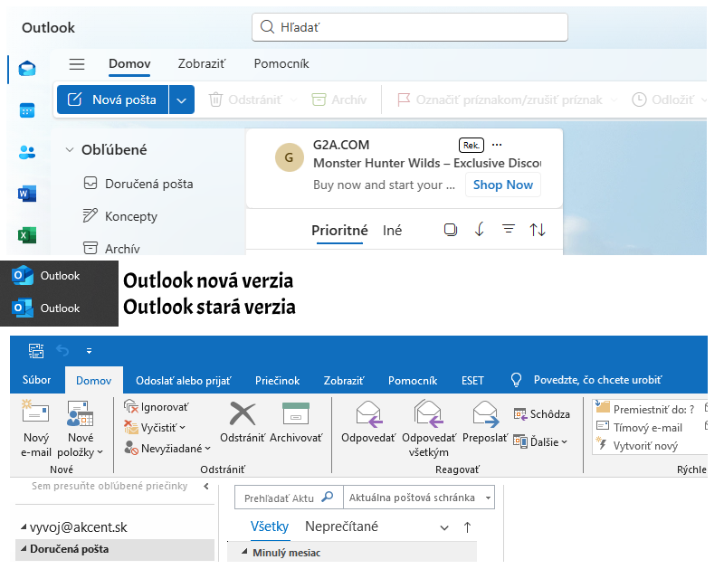724x588 pixels.
Task: Launch old Outlook from taskbar list
Action: coord(59,308)
